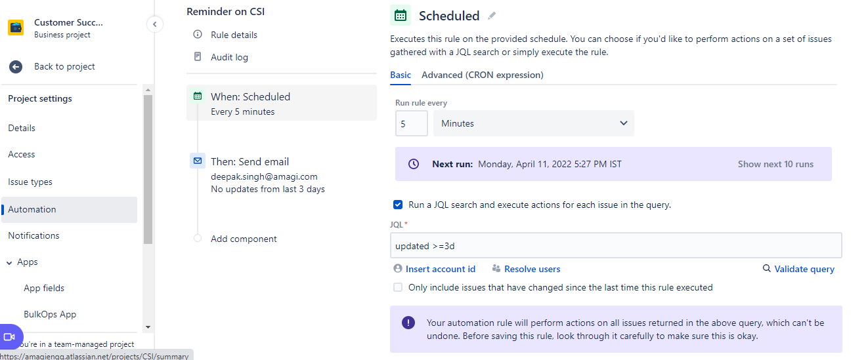Click the JQL query input field
The image size is (868, 360).
pos(616,245)
